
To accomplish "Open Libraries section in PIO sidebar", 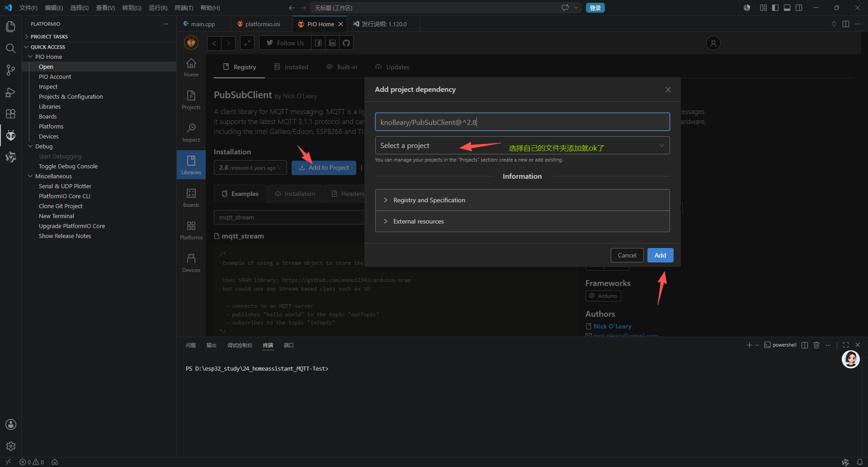I will (x=191, y=165).
